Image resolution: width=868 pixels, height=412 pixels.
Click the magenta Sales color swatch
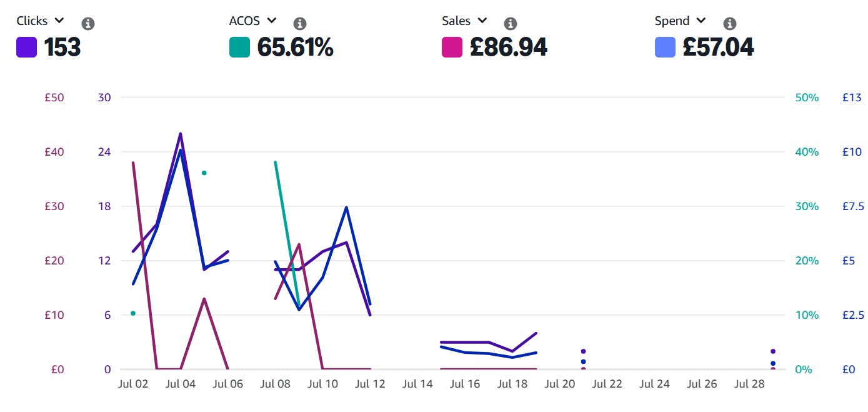[x=452, y=48]
